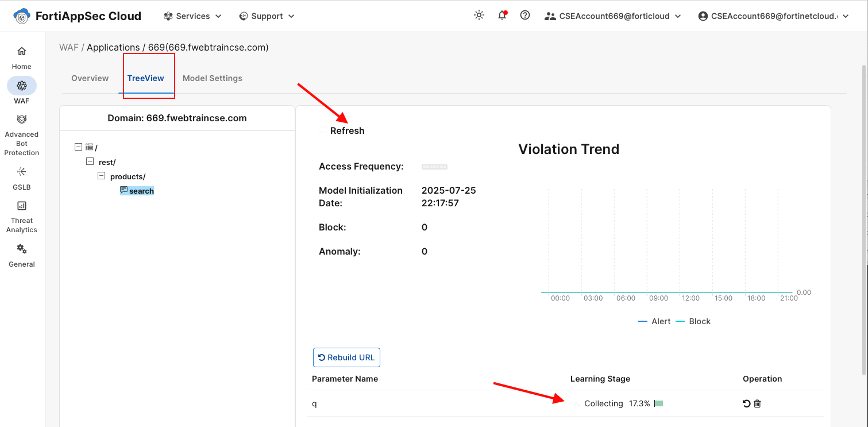The height and width of the screenshot is (427, 868).
Task: Go to WAF in the breadcrumb
Action: point(68,47)
